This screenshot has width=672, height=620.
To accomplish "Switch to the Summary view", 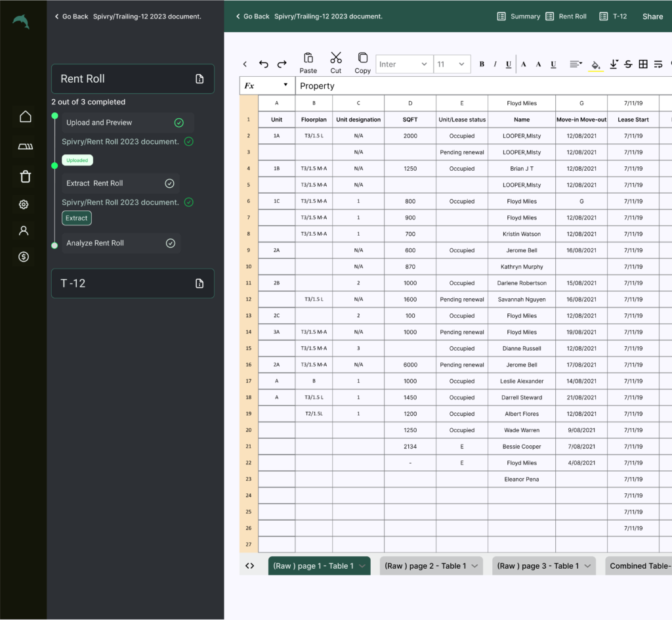I will click(x=518, y=16).
